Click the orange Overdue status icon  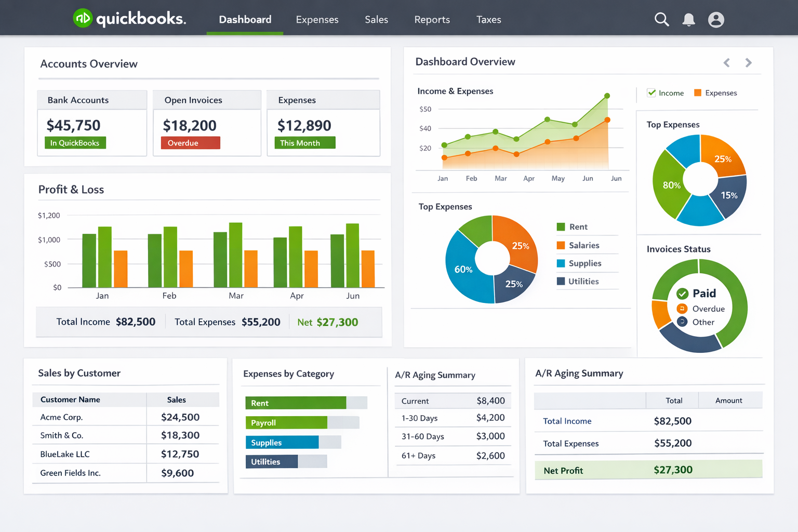tap(682, 309)
